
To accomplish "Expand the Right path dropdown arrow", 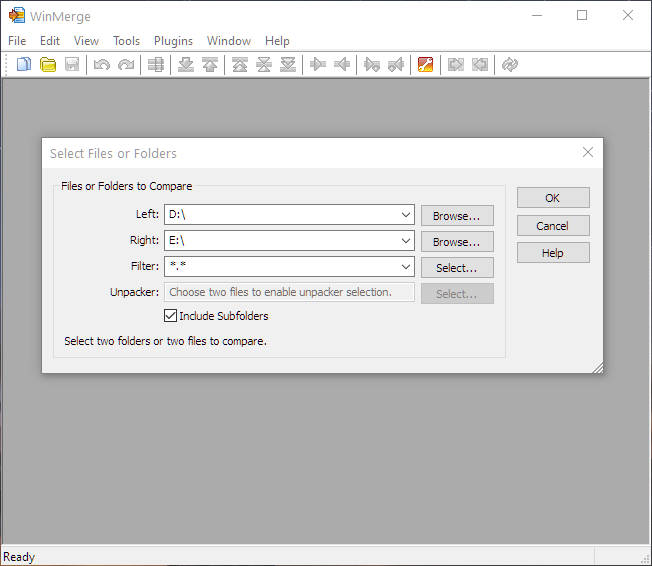I will click(x=406, y=241).
